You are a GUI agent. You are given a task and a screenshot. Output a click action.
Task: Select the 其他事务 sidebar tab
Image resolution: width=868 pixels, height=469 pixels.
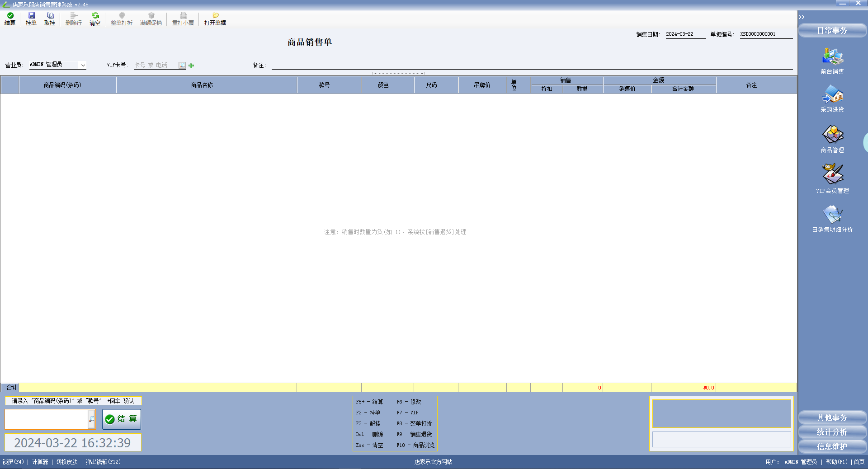point(832,417)
